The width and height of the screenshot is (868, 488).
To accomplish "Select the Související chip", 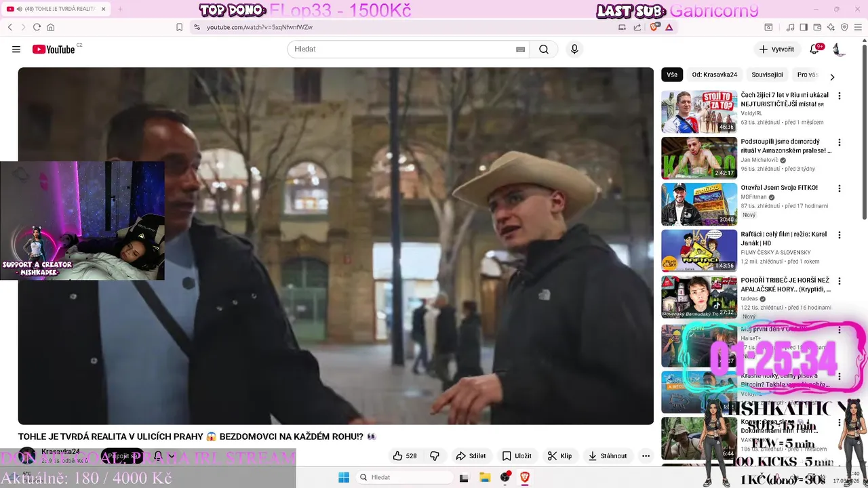I will (x=767, y=75).
